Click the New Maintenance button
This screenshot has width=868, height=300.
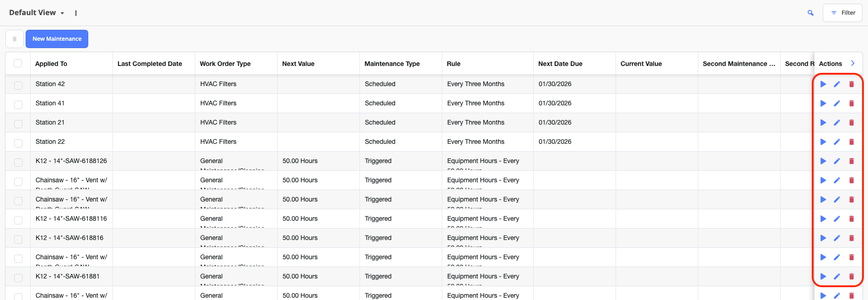(x=57, y=39)
